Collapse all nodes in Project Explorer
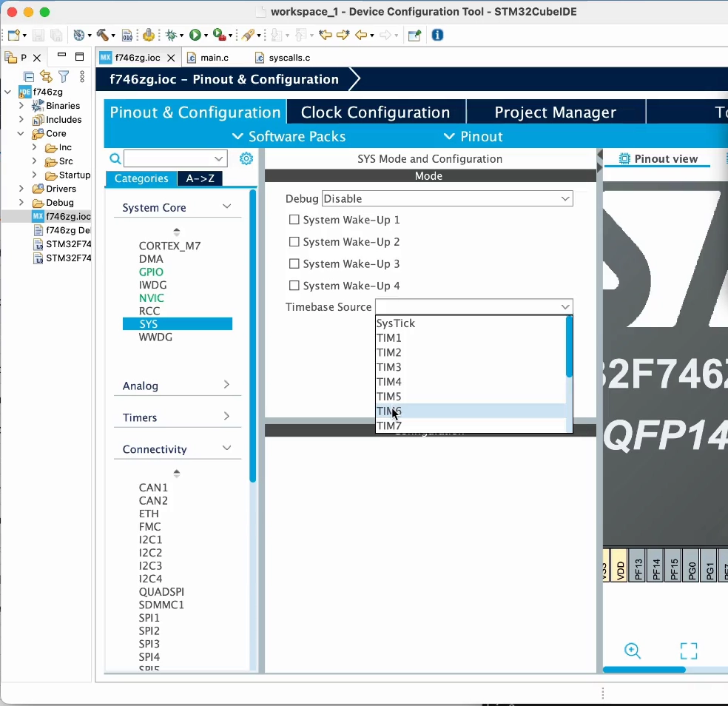 click(28, 76)
